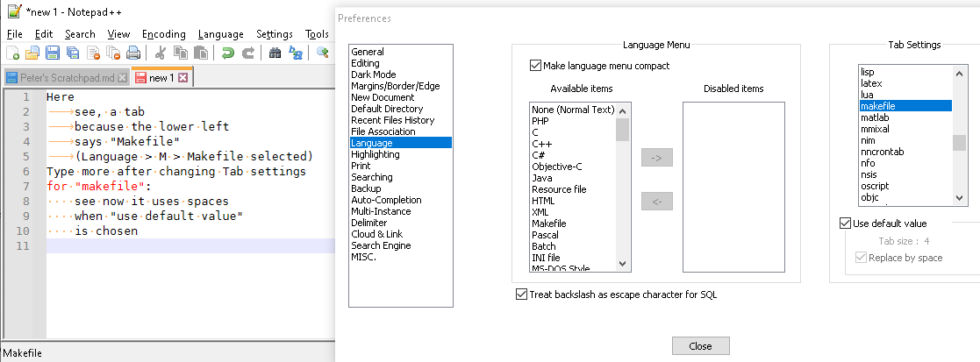Screen dimensions: 980x362
Task: Switch to Peter's Scratchpad.md tab
Action: pyautogui.click(x=66, y=78)
